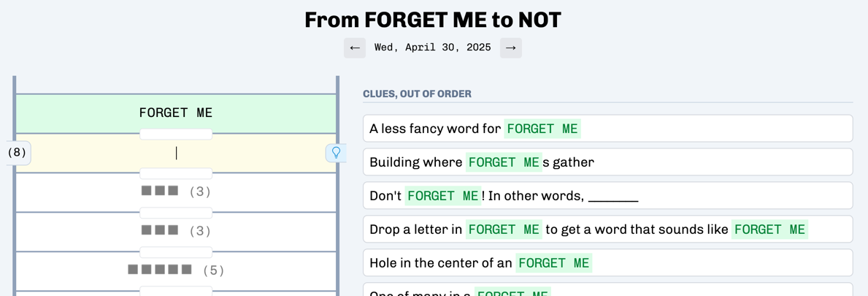Click the lightbulb hint icon
Image resolution: width=868 pixels, height=296 pixels.
[336, 153]
